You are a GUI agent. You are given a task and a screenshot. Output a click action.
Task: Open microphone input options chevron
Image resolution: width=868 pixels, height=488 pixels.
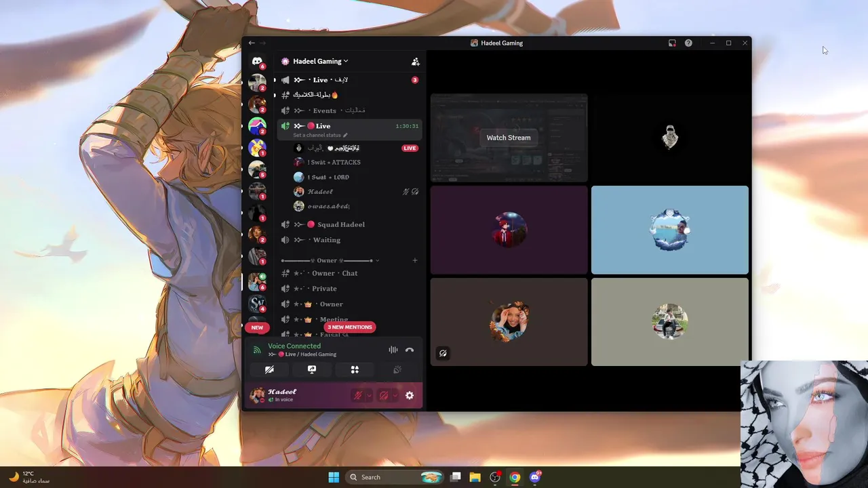(x=370, y=395)
